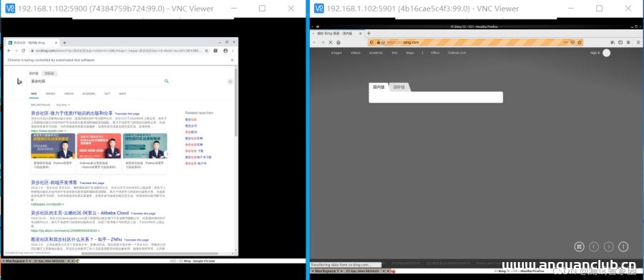Expand the Any time filter dropdown
Viewport: 644px width, 280px height.
coord(63,105)
